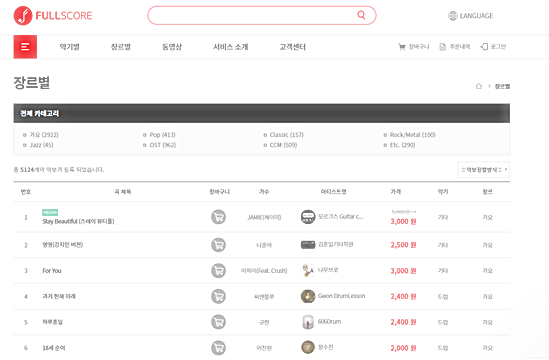Open the For You song title
549x360 pixels.
pos(52,271)
